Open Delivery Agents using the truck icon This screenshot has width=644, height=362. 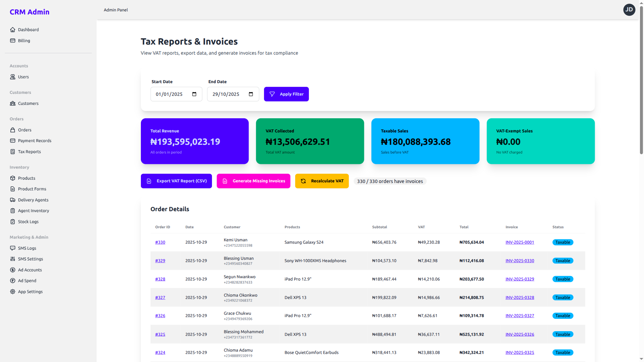click(13, 200)
